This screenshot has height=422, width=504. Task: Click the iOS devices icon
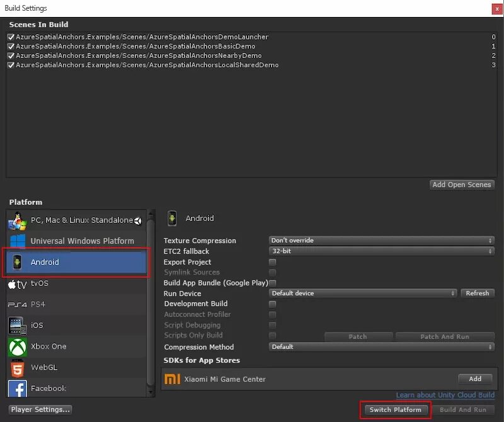(x=18, y=326)
